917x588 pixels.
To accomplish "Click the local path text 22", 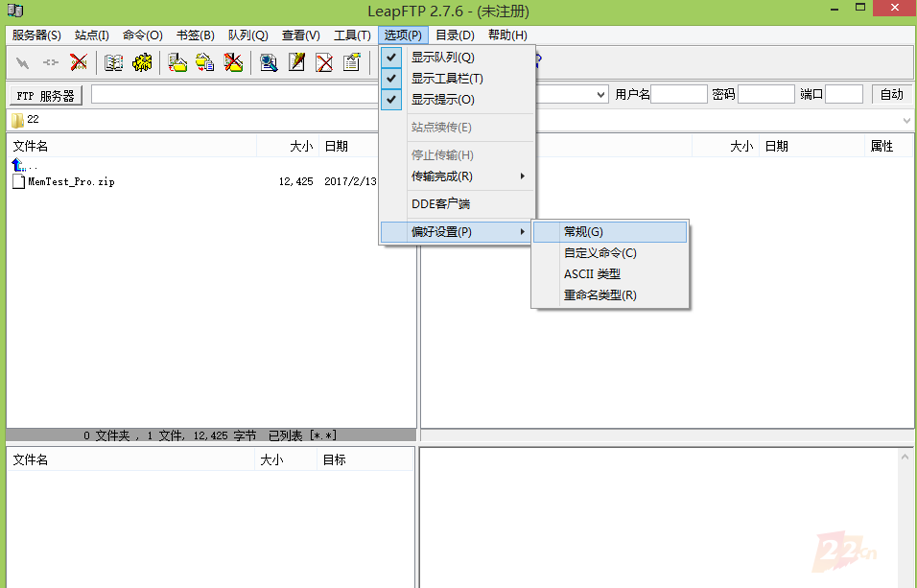I will click(33, 119).
